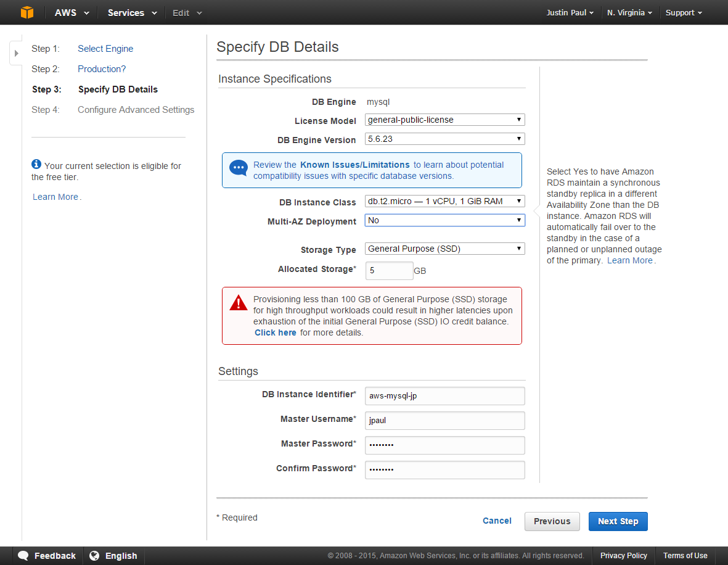Screen dimensions: 728x565
Task: Click the red warning triangle icon
Action: tap(239, 302)
